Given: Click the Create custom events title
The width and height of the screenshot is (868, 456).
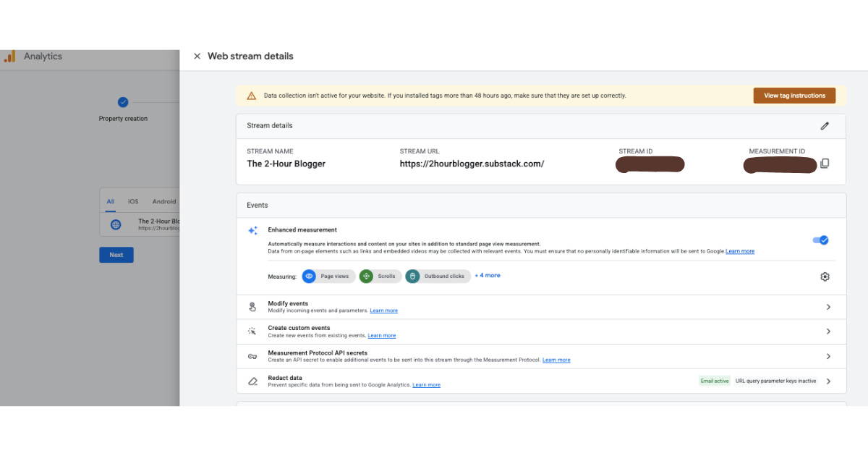Looking at the screenshot, I should click(x=299, y=328).
